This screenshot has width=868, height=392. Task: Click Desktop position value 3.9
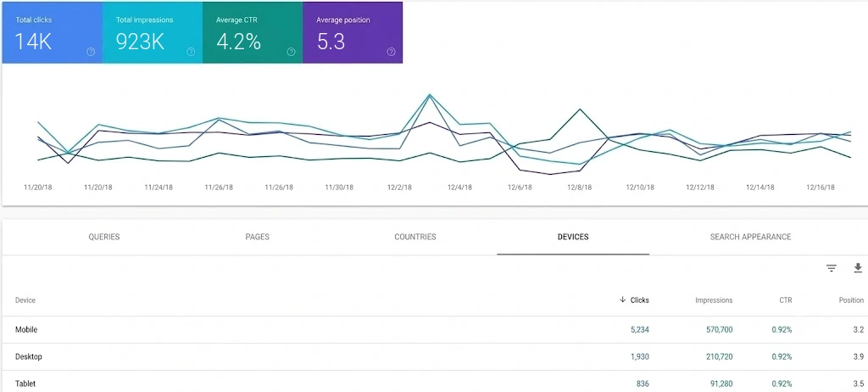859,356
